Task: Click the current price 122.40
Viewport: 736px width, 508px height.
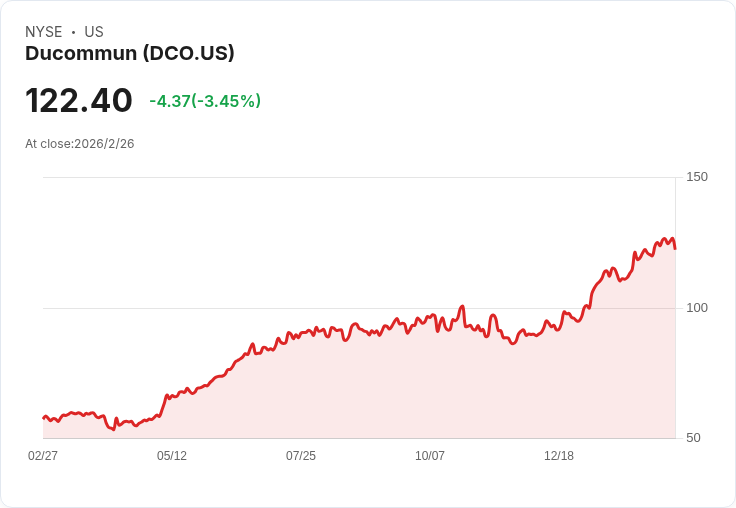Action: [79, 100]
